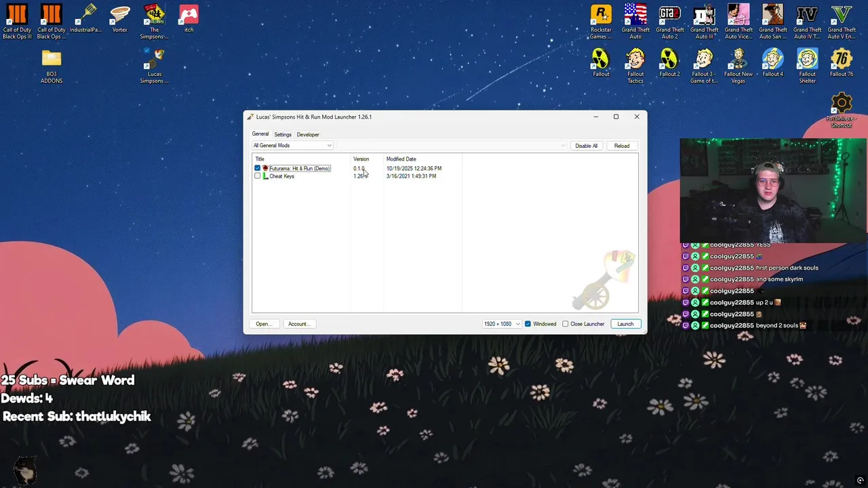Image resolution: width=868 pixels, height=488 pixels.
Task: Open the Grand Theft Auto IV shortcut
Action: tap(807, 22)
